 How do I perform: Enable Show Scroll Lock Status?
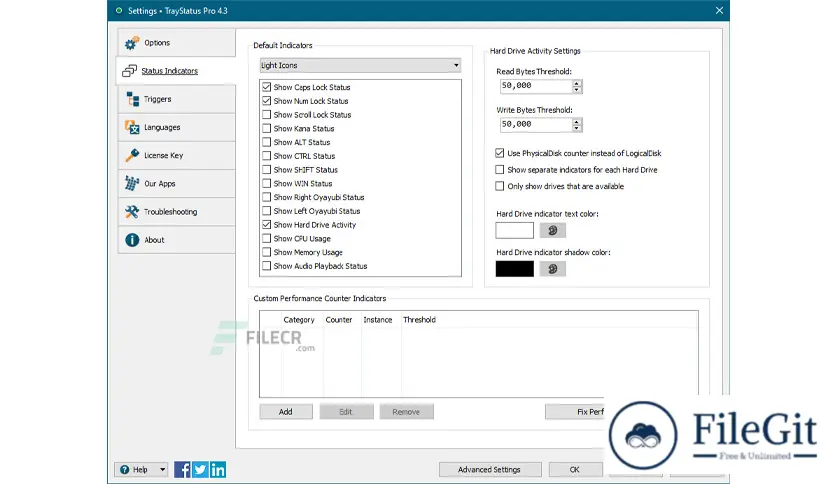267,115
